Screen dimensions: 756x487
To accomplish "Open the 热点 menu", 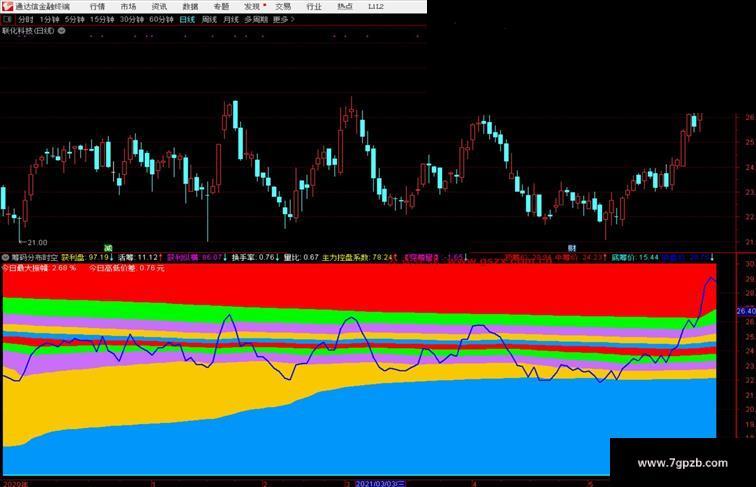I will coord(345,7).
